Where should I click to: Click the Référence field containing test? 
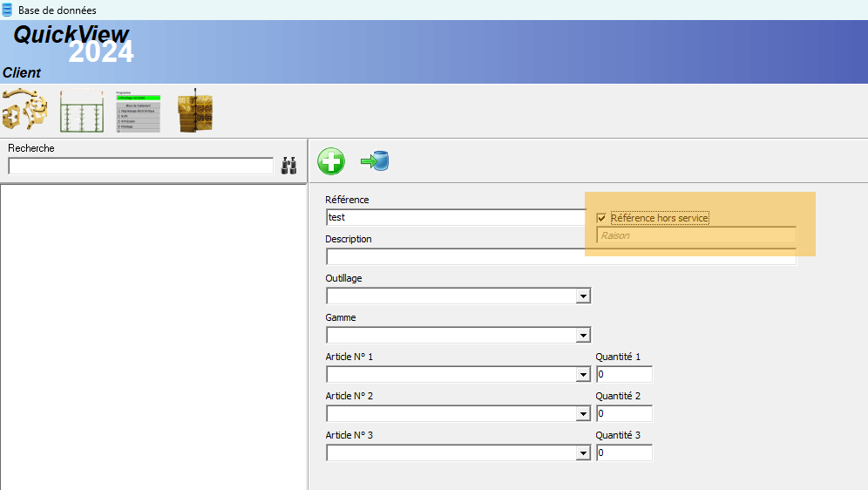pos(456,218)
